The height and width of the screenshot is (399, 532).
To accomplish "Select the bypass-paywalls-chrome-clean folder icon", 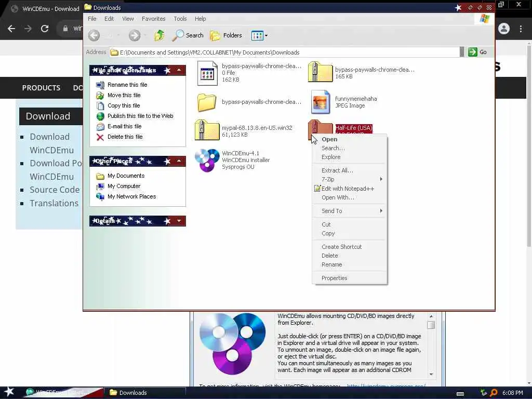I will point(207,102).
